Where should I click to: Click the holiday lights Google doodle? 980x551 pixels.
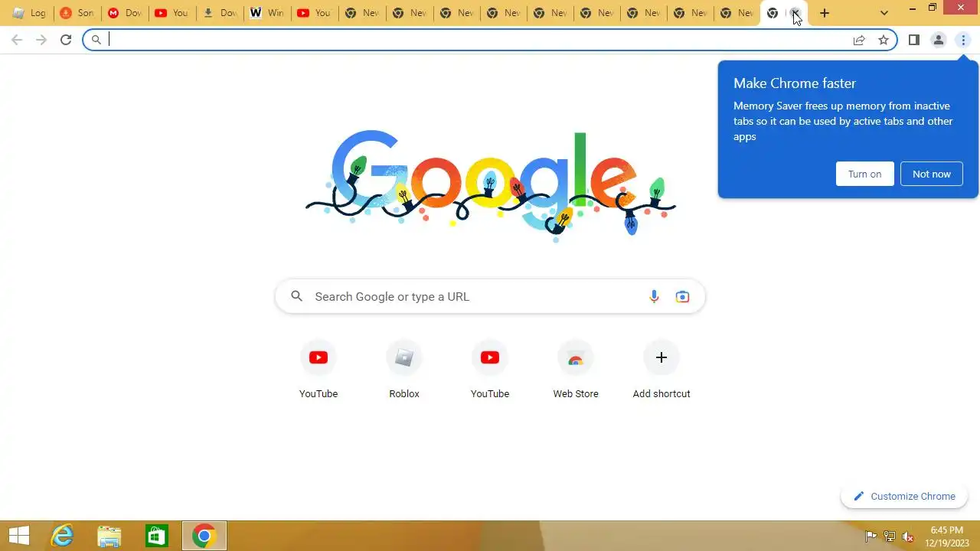click(490, 186)
